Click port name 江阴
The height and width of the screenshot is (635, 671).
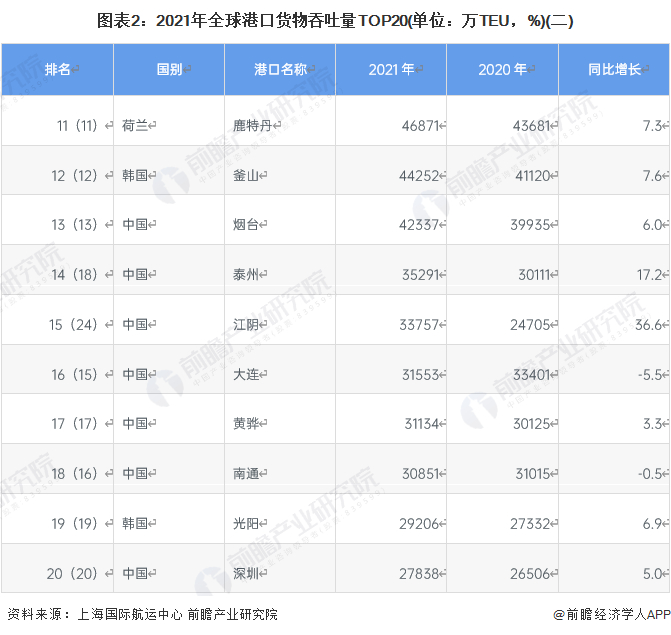coord(246,325)
